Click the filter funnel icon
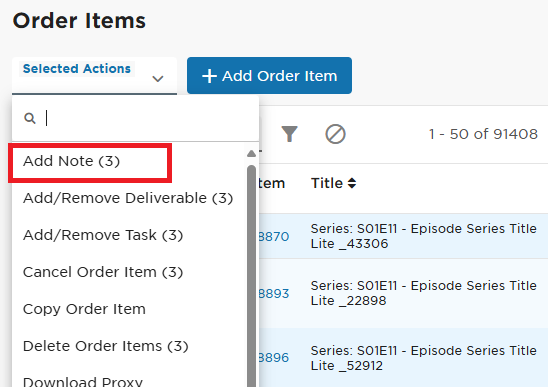548x387 pixels. coord(289,134)
